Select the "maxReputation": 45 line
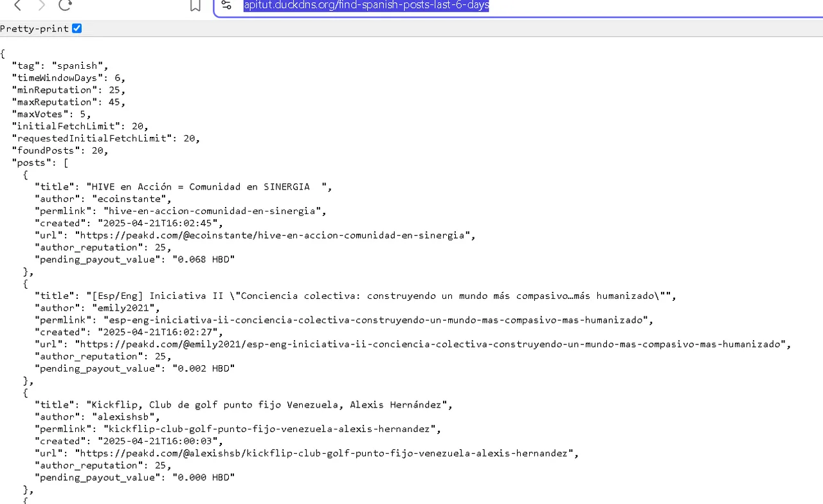823x504 pixels. [x=69, y=102]
